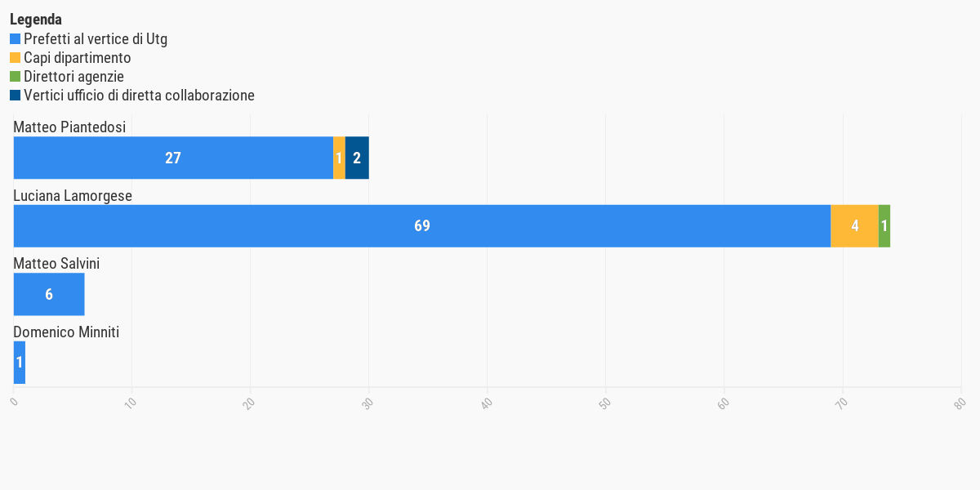Toggle the Capi dipartimento legend label

point(78,57)
